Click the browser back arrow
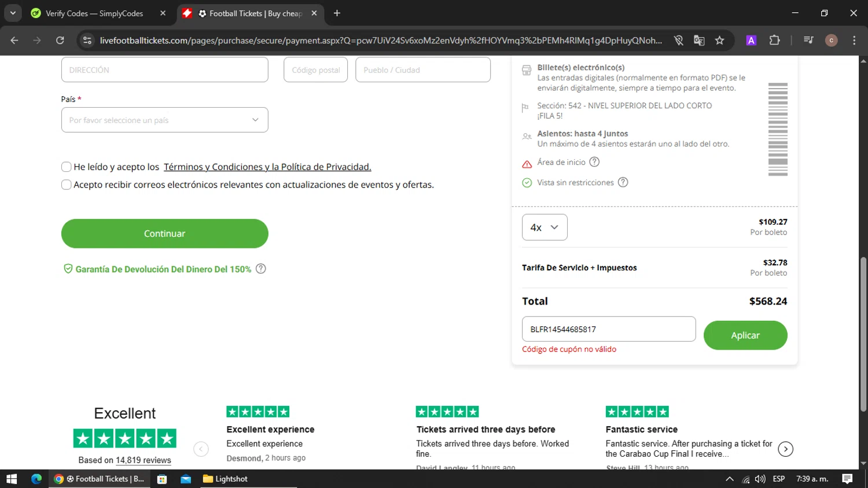The width and height of the screenshot is (868, 488). click(14, 40)
